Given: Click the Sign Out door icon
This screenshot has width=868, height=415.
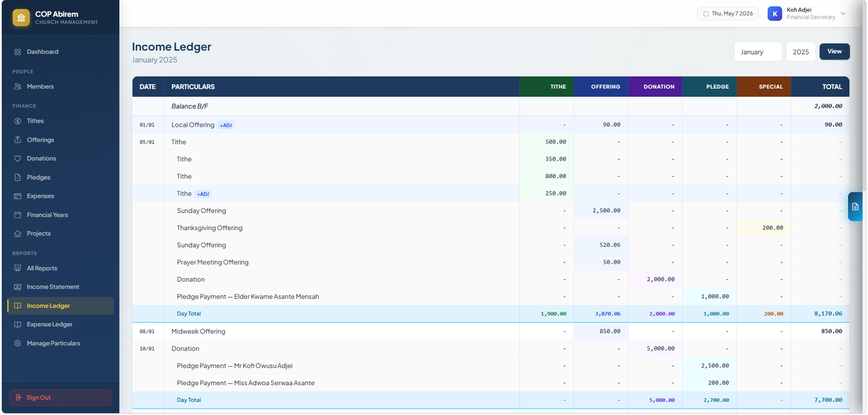Looking at the screenshot, I should point(19,398).
